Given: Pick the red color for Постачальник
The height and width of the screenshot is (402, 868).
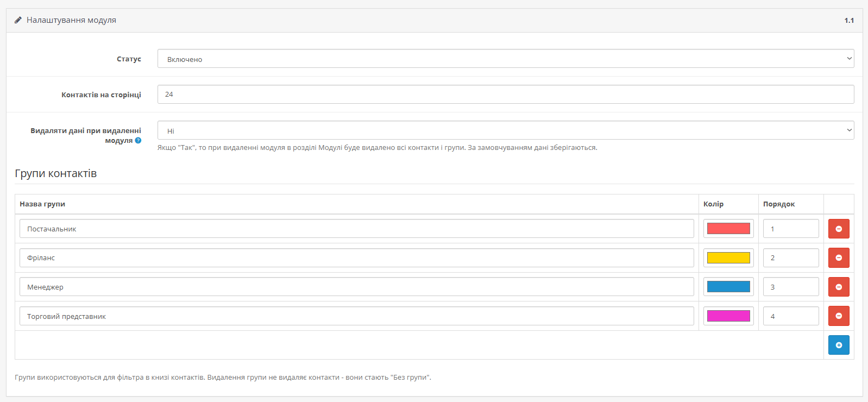Looking at the screenshot, I should (728, 229).
